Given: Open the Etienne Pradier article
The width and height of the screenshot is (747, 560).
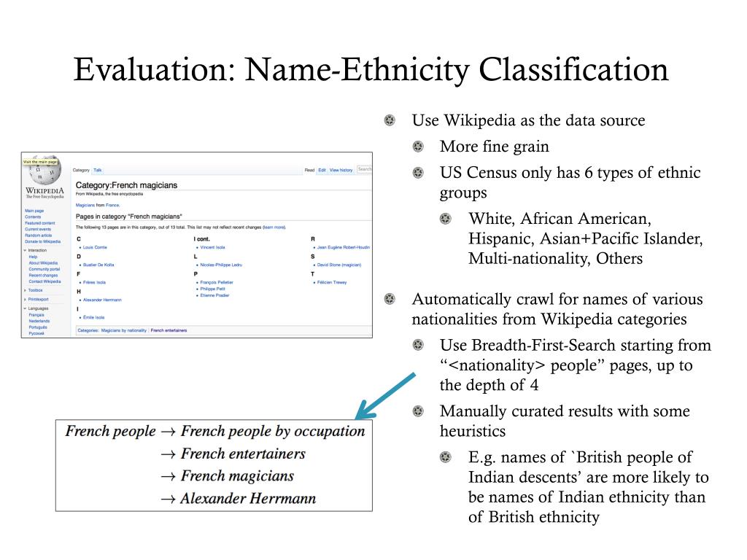Looking at the screenshot, I should 215,295.
